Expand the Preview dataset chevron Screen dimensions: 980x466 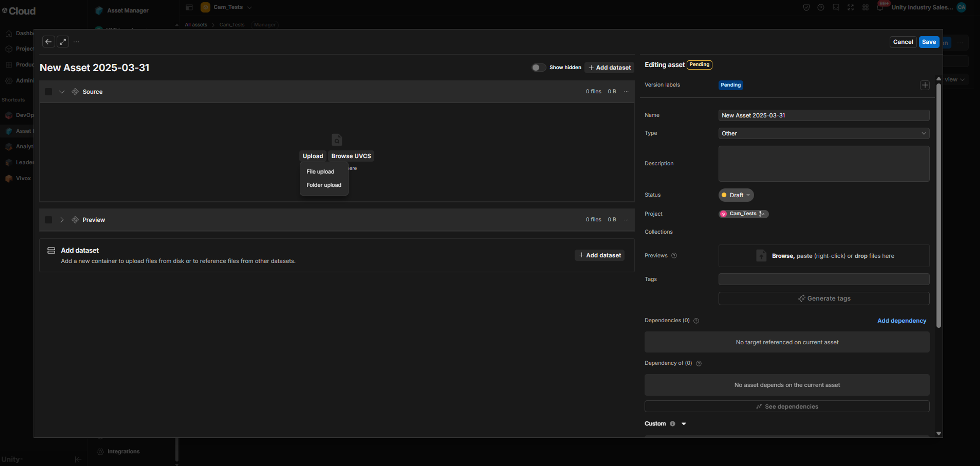tap(62, 220)
